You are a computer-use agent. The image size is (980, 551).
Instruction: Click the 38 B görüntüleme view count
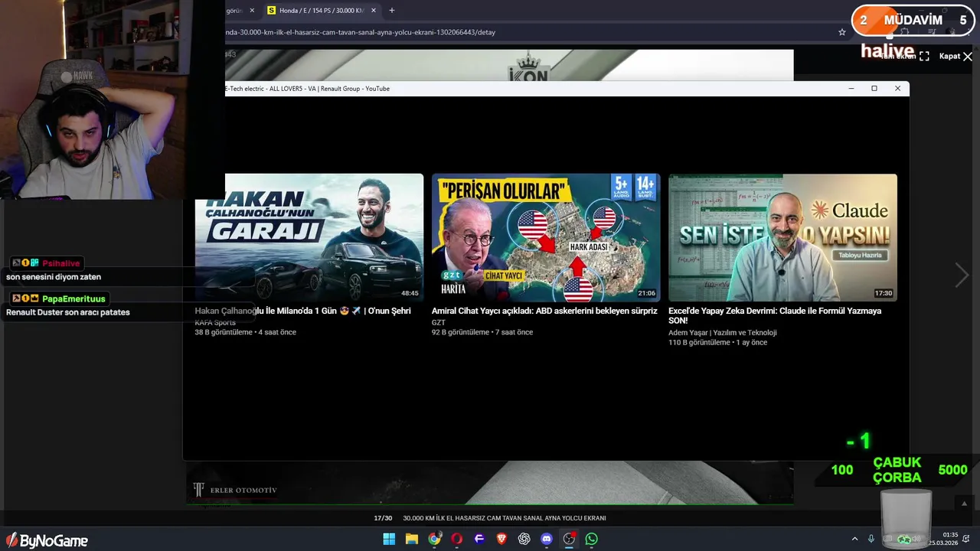pyautogui.click(x=224, y=332)
